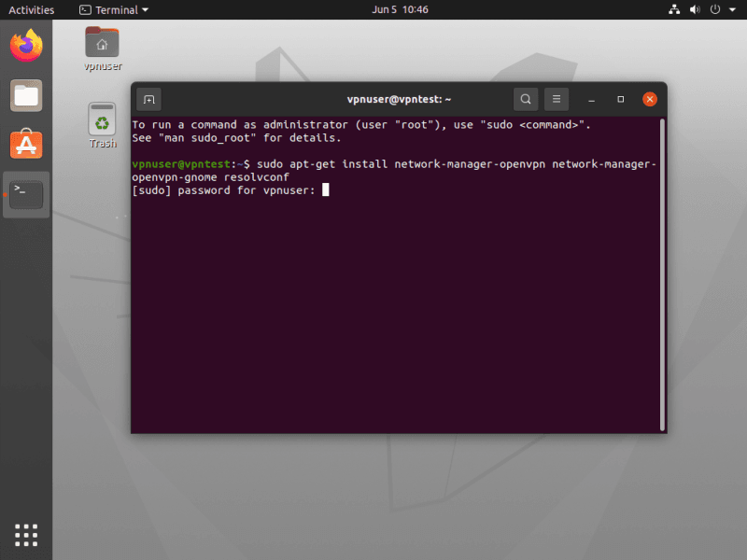Click the Terminal window vertical scrollbar
747x560 pixels.
click(663, 271)
